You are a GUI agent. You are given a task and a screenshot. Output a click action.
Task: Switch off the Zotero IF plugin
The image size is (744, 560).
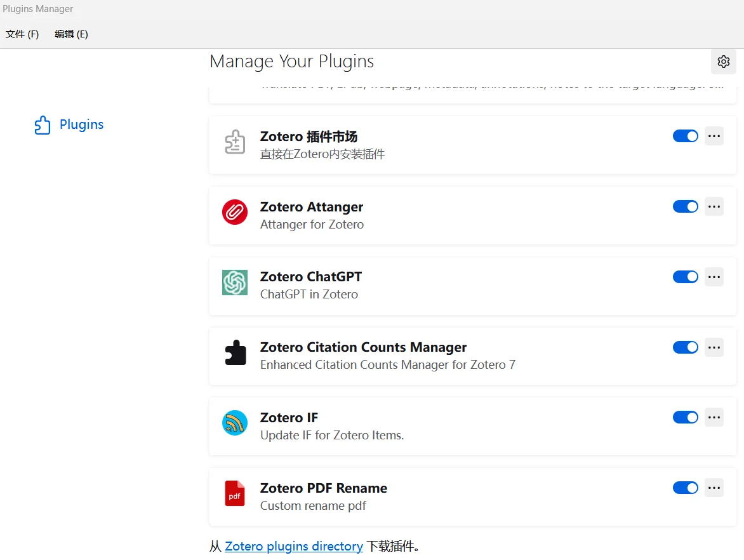coord(685,417)
